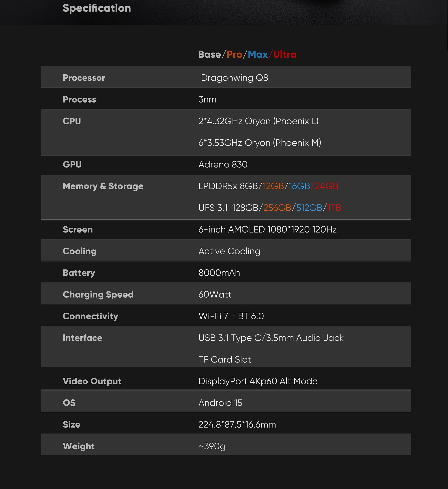448x489 pixels.
Task: Select the blue Max variant label
Action: point(258,54)
